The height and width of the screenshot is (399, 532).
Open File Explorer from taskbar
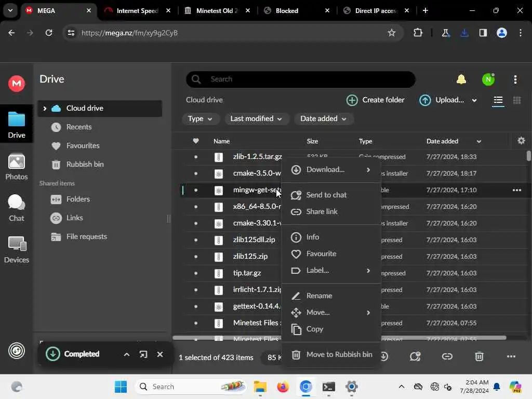coord(260,387)
